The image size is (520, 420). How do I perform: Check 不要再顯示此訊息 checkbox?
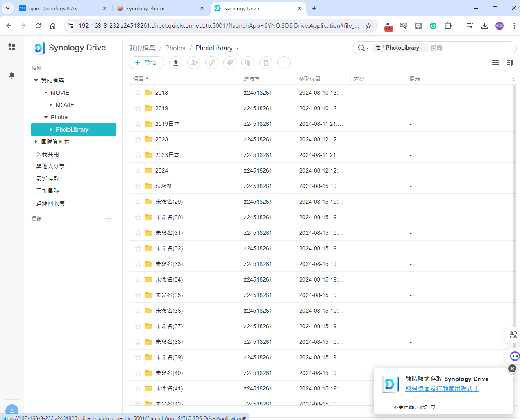pyautogui.click(x=386, y=407)
